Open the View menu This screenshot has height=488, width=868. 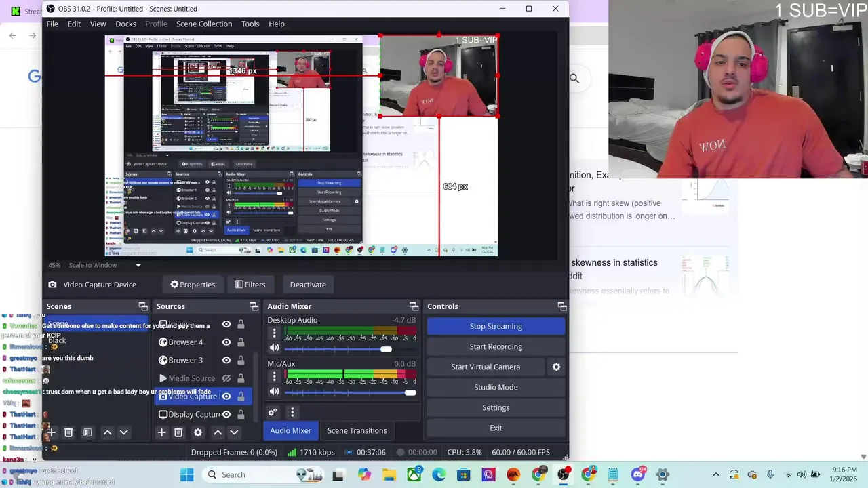pos(98,24)
